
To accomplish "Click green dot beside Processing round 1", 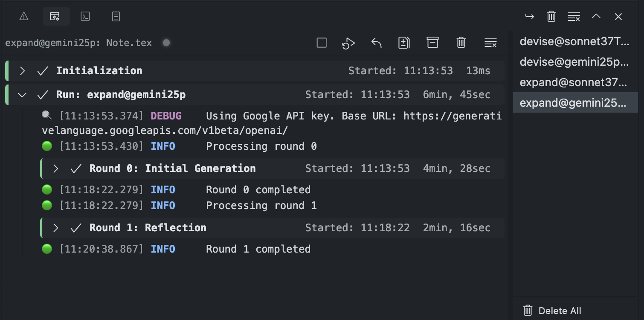I will (47, 205).
